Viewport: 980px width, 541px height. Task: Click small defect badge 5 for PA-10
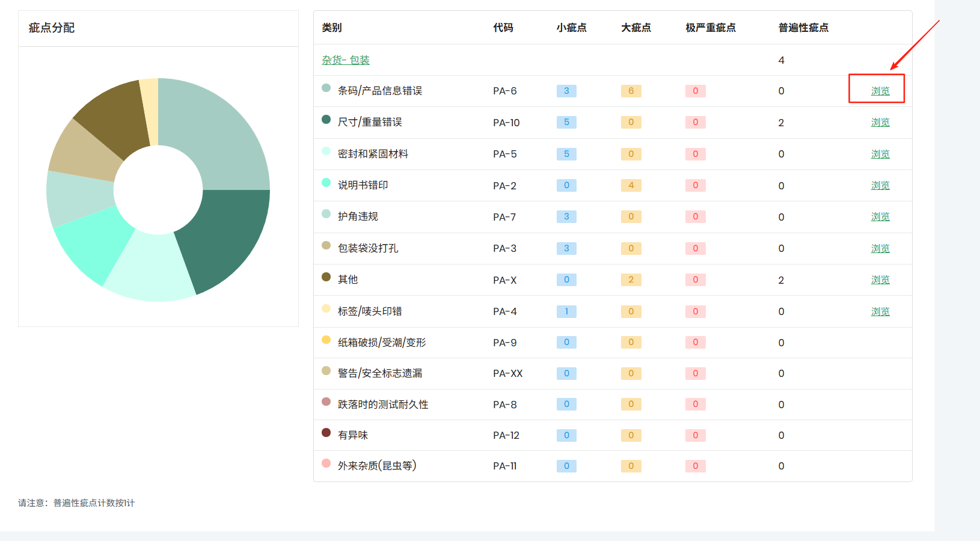pyautogui.click(x=566, y=122)
